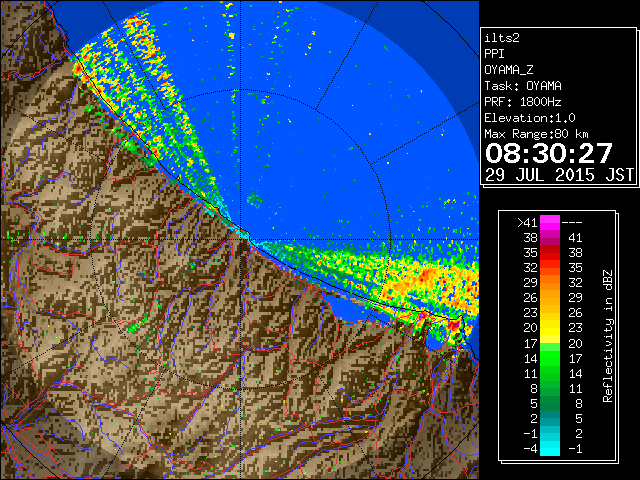Pick the magenta >41 dBZ color swatch
The width and height of the screenshot is (640, 480).
[550, 223]
